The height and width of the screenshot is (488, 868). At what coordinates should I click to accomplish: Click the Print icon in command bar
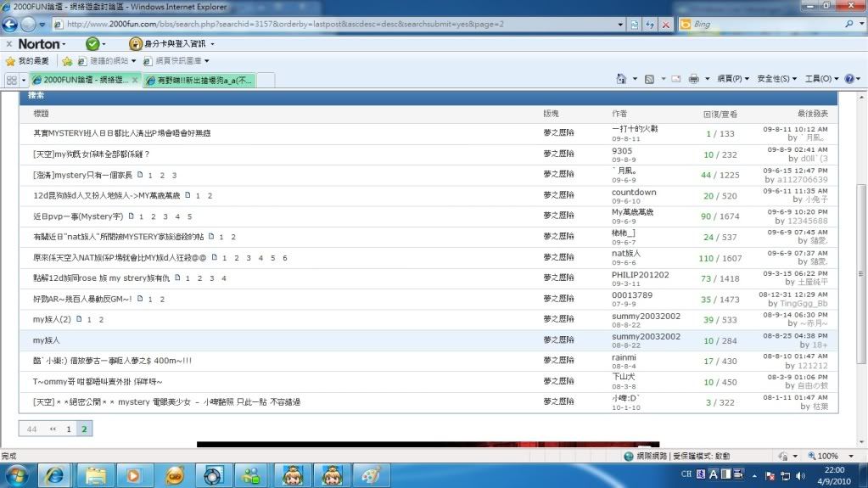tap(694, 79)
